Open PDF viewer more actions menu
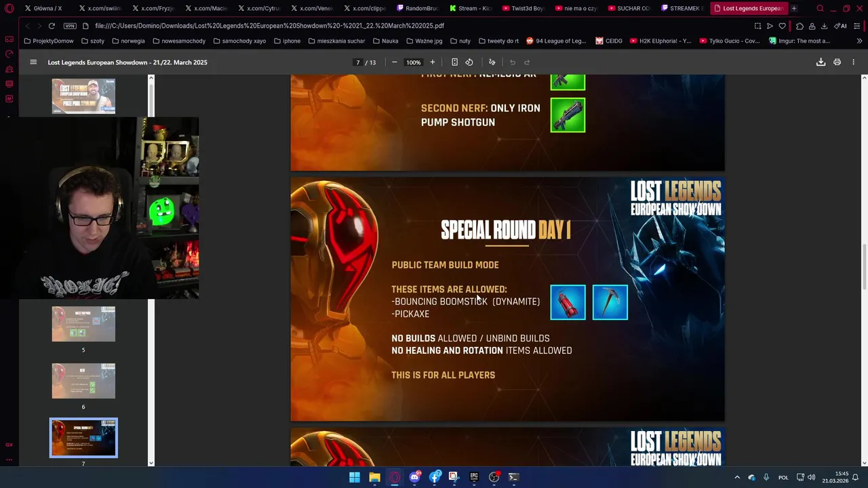The width and height of the screenshot is (868, 488). pyautogui.click(x=853, y=62)
